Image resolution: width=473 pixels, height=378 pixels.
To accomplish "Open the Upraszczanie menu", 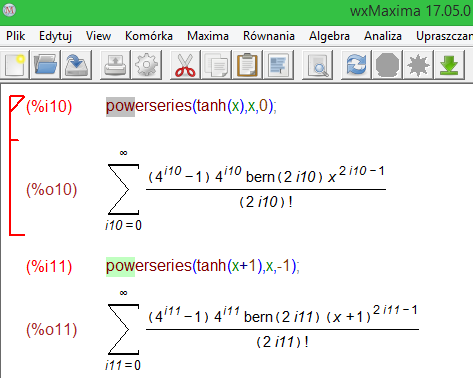I will [x=444, y=36].
